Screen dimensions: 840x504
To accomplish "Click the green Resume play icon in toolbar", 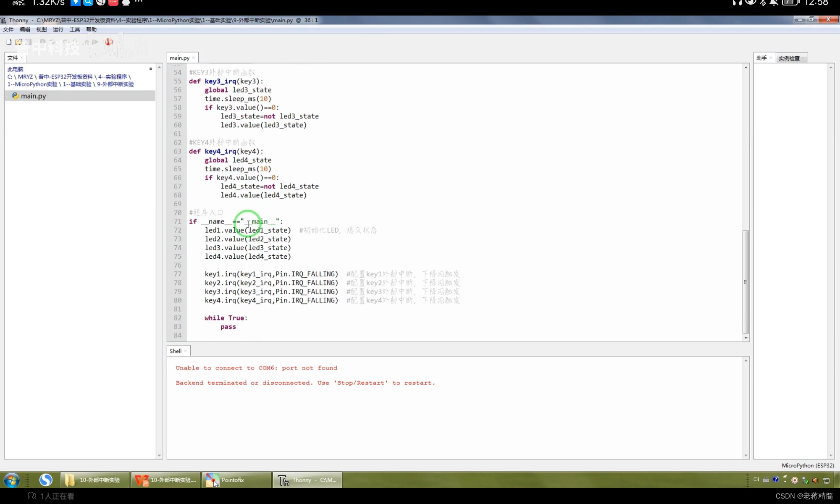I will pyautogui.click(x=95, y=42).
